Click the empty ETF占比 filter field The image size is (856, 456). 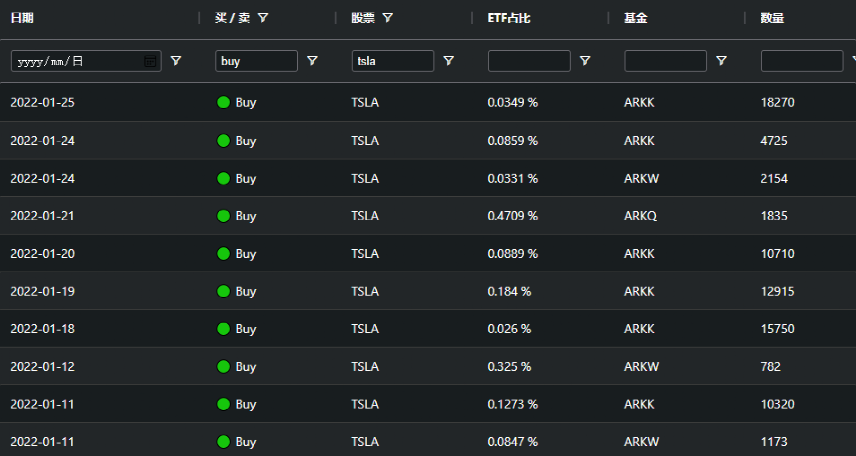pyautogui.click(x=530, y=61)
